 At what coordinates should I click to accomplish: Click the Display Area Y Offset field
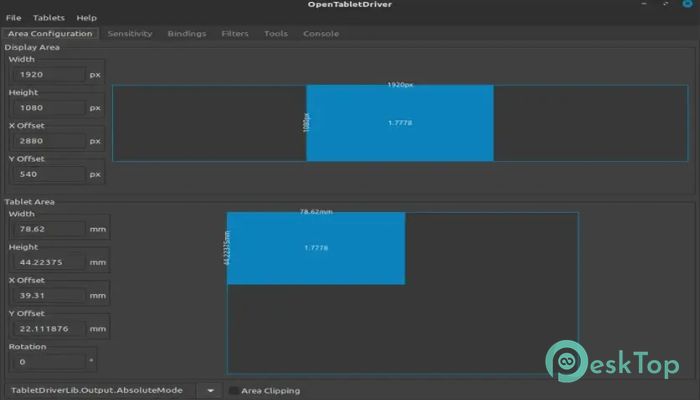47,174
